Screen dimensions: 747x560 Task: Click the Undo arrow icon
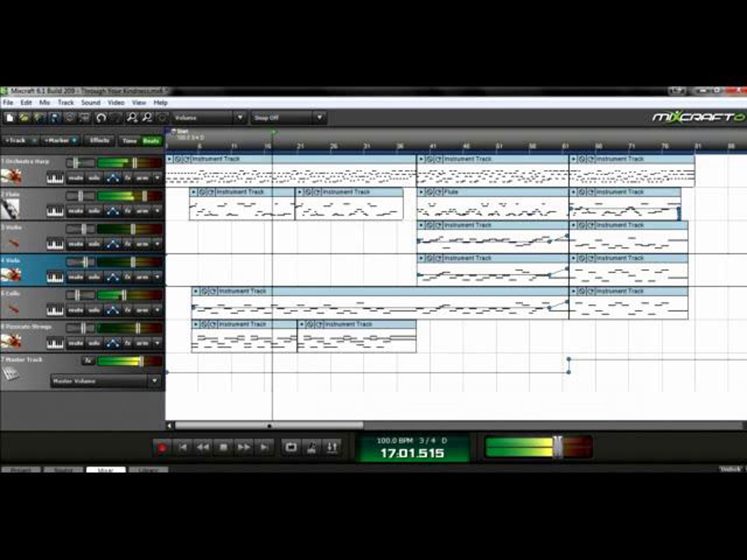(x=101, y=118)
